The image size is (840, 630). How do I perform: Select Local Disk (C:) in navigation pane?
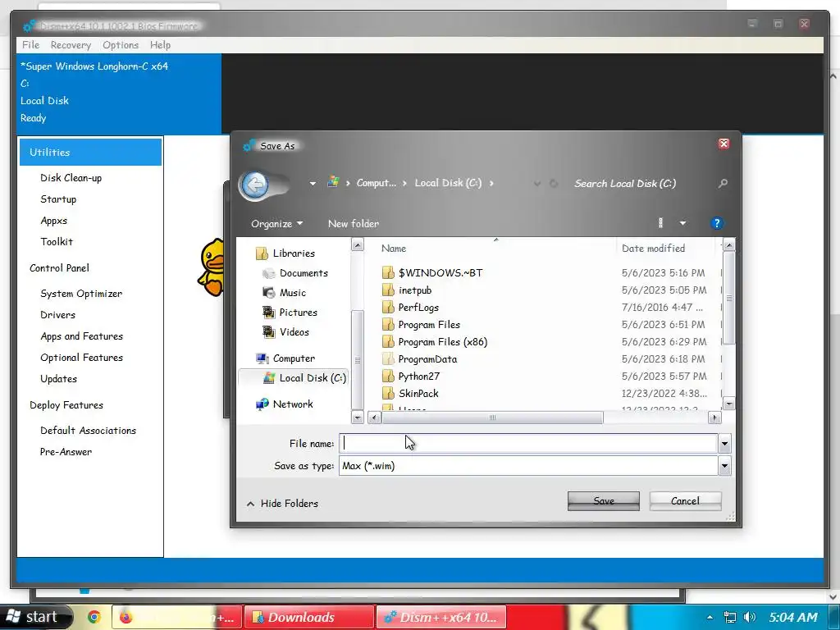tap(304, 378)
